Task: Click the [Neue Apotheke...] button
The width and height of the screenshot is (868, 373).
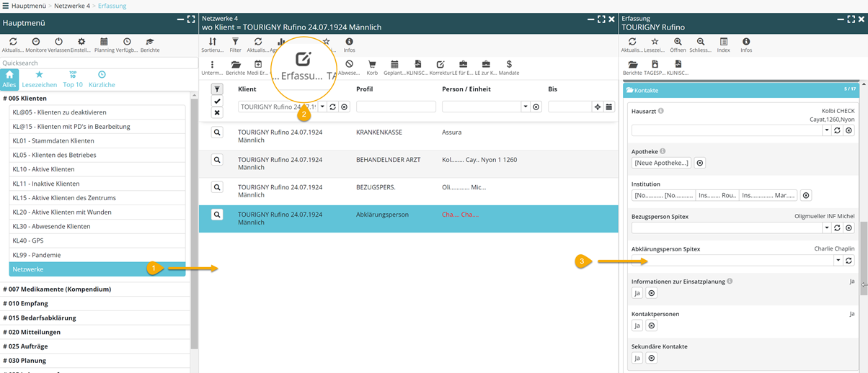Action: 661,163
